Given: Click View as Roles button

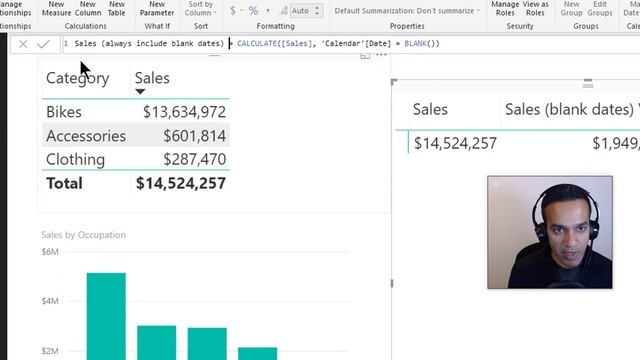Looking at the screenshot, I should pos(535,9).
